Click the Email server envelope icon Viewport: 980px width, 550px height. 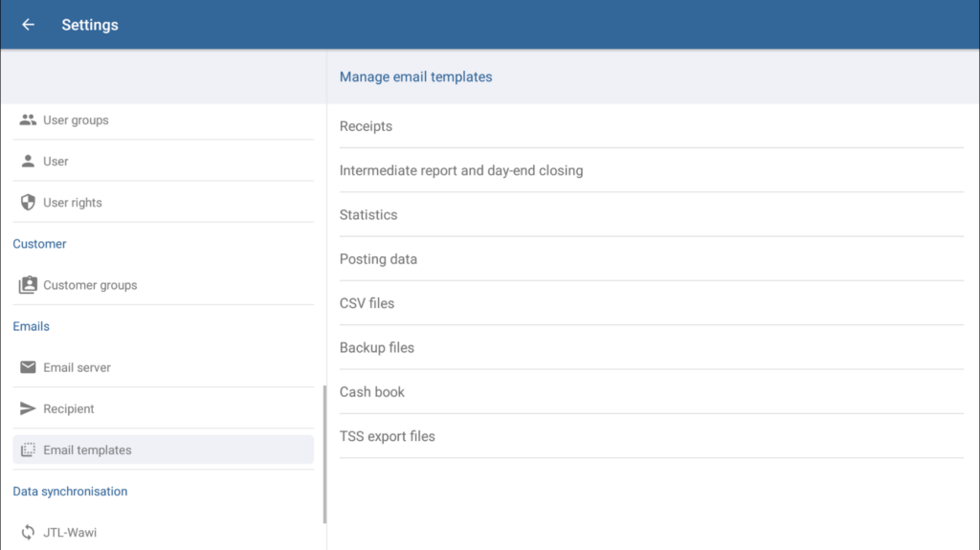28,367
